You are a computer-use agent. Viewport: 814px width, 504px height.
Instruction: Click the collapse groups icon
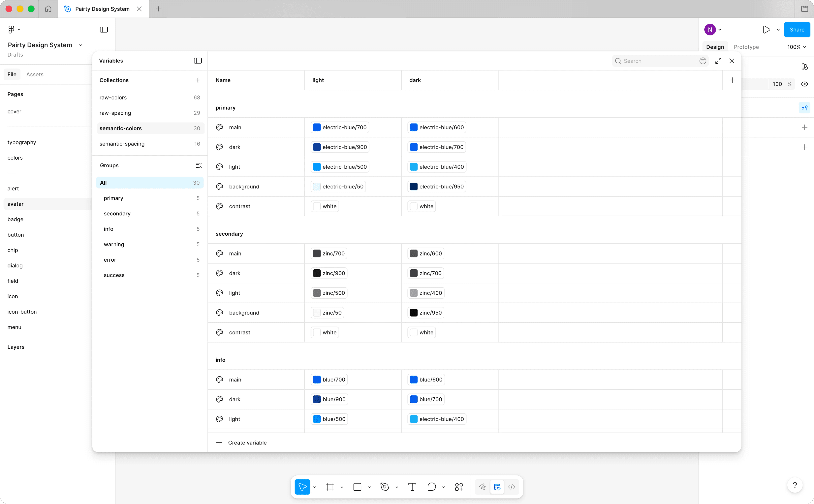point(199,165)
